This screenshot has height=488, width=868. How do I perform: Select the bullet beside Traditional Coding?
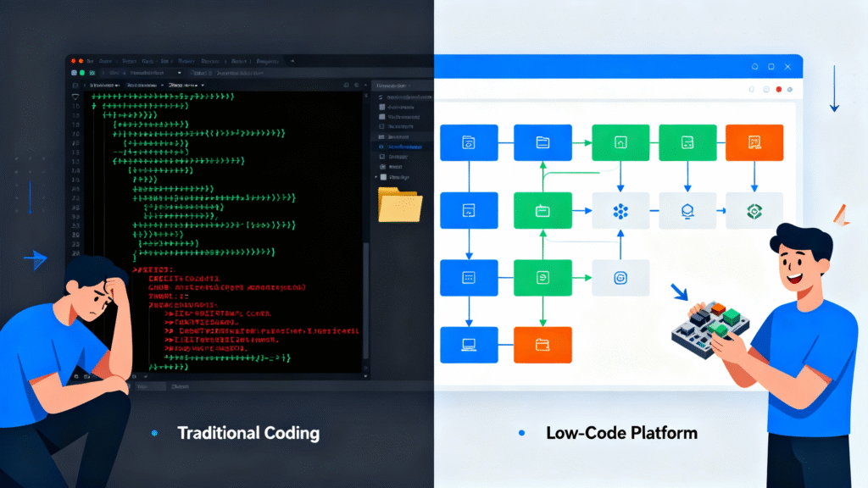[x=153, y=432]
